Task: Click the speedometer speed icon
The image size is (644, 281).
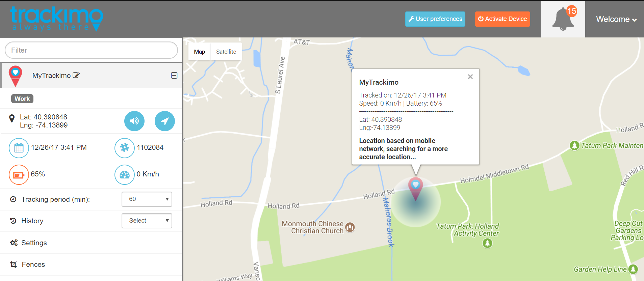Action: pos(125,175)
